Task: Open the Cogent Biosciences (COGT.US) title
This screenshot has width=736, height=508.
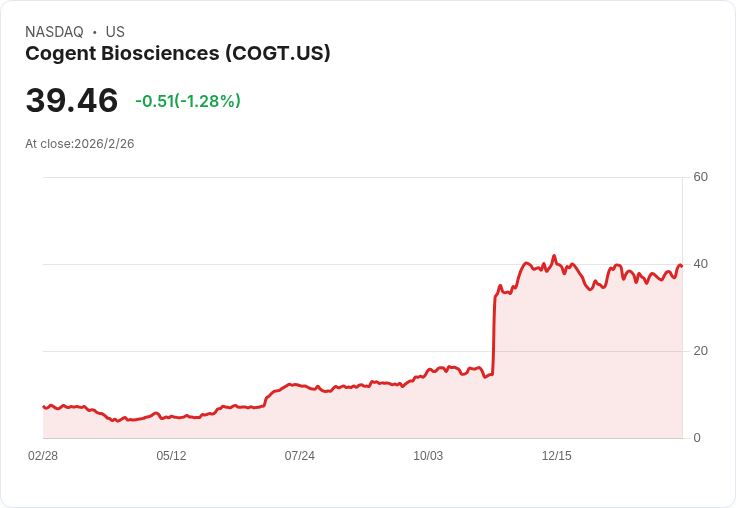Action: click(x=178, y=53)
